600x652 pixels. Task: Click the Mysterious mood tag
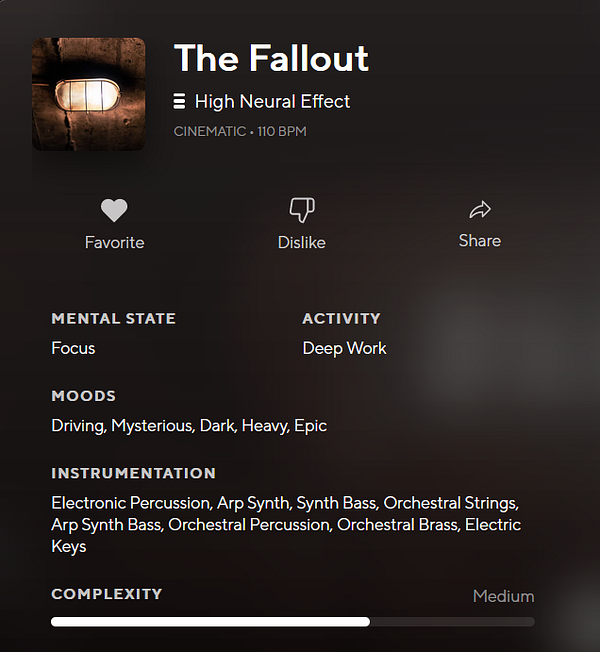coord(152,425)
